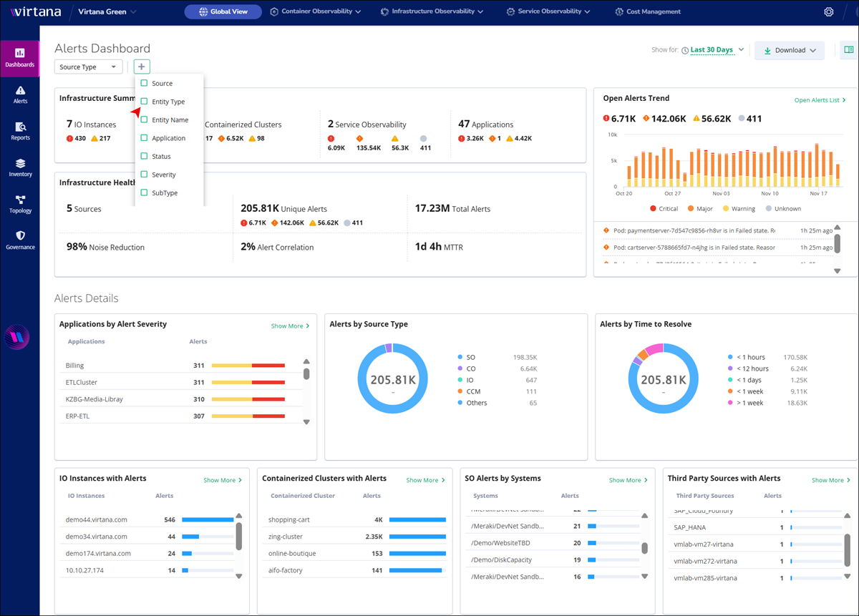Click the settings gear icon
Screen dimensions: 859x616
coord(829,12)
